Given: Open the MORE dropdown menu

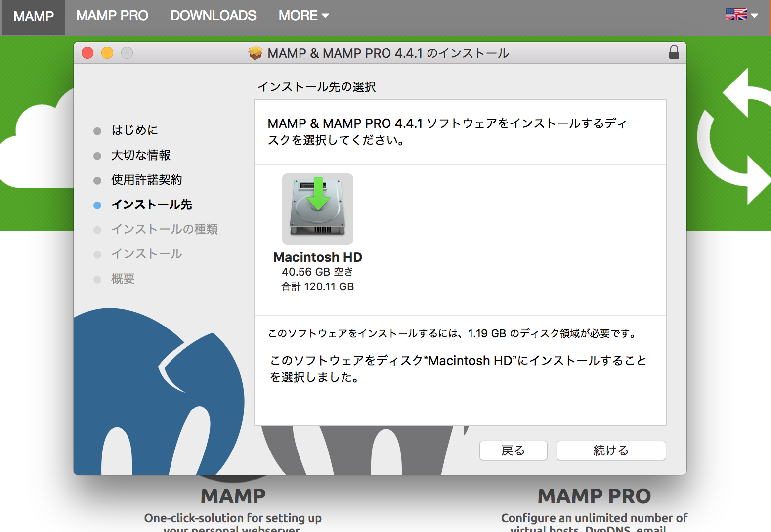Looking at the screenshot, I should [303, 16].
